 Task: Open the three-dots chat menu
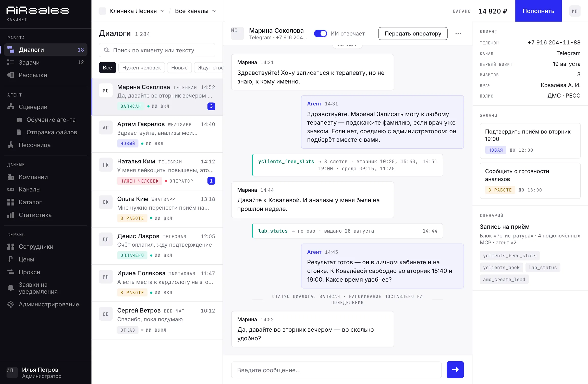tap(458, 33)
